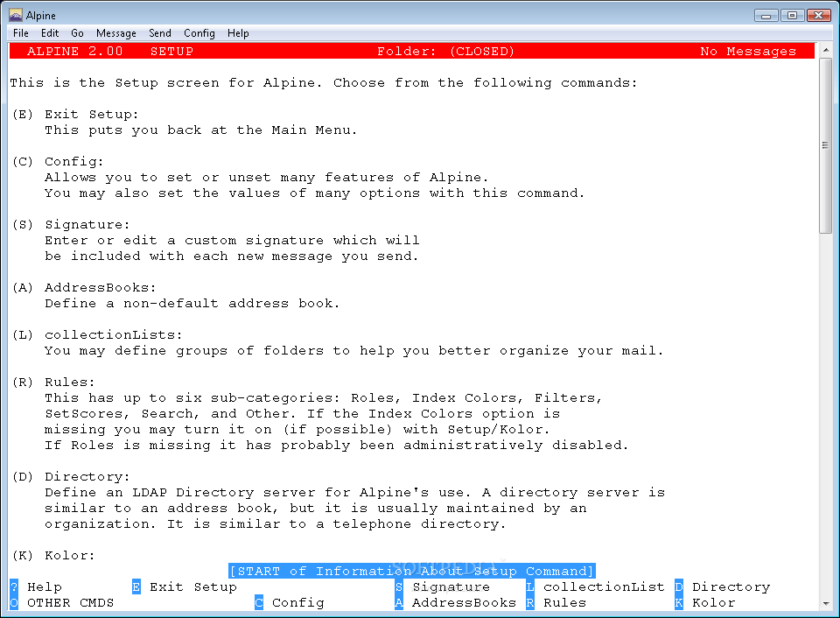This screenshot has width=840, height=618.
Task: Click the collectionList command label in bottom bar
Action: point(604,586)
